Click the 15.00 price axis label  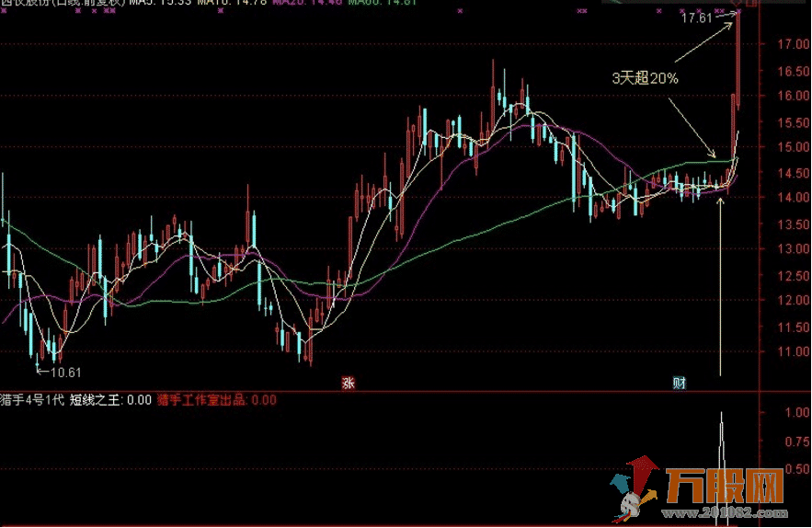coord(794,147)
